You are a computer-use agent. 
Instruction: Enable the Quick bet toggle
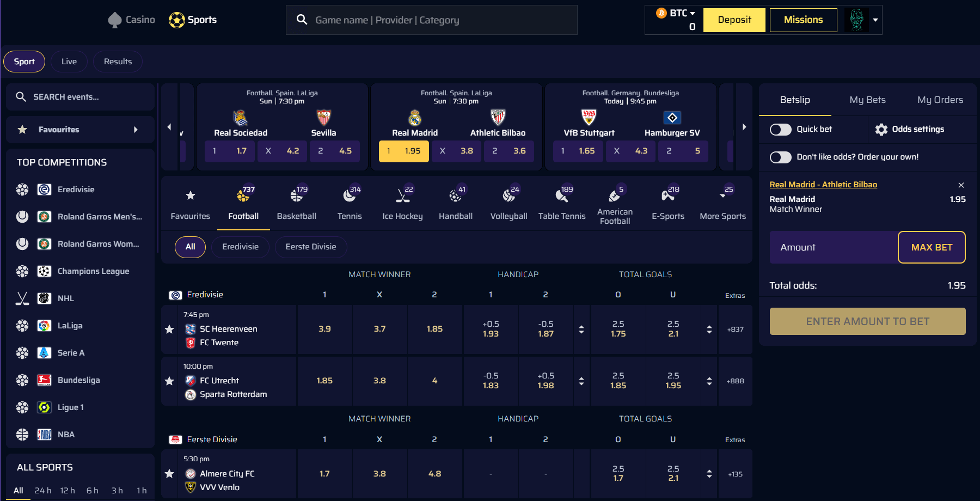click(x=781, y=129)
